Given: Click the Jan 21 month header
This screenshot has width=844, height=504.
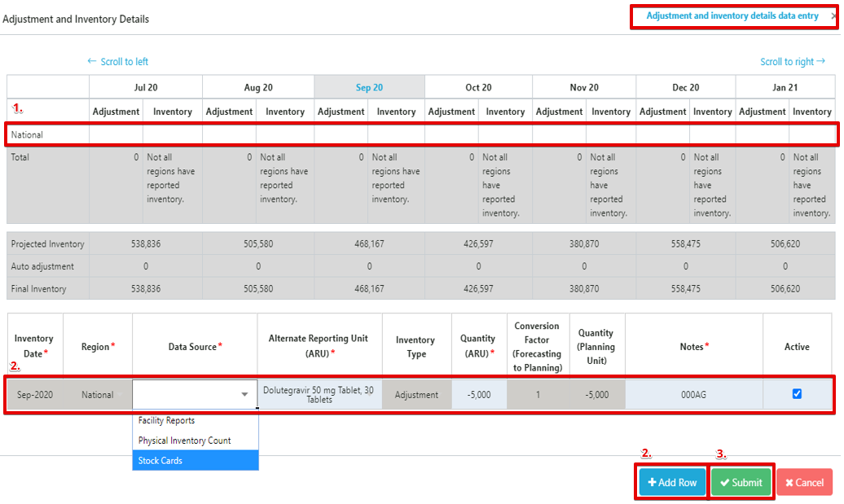Looking at the screenshot, I should click(x=785, y=87).
